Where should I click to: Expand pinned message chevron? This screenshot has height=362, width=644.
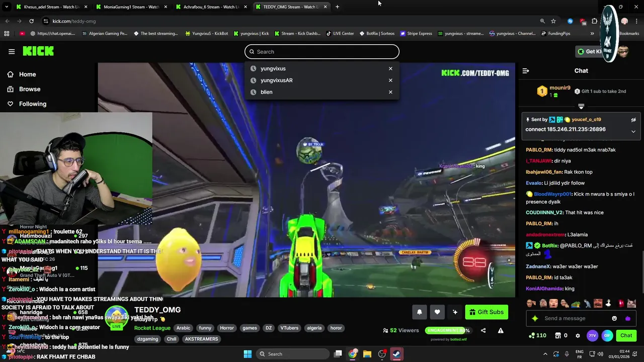tap(633, 131)
